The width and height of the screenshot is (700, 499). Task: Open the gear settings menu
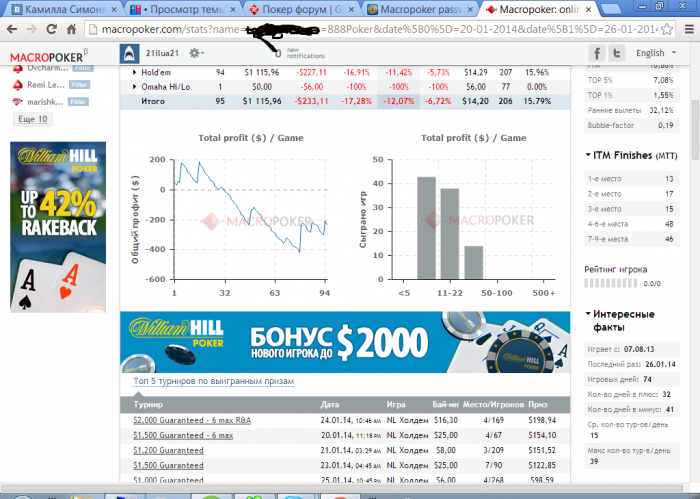pos(195,53)
